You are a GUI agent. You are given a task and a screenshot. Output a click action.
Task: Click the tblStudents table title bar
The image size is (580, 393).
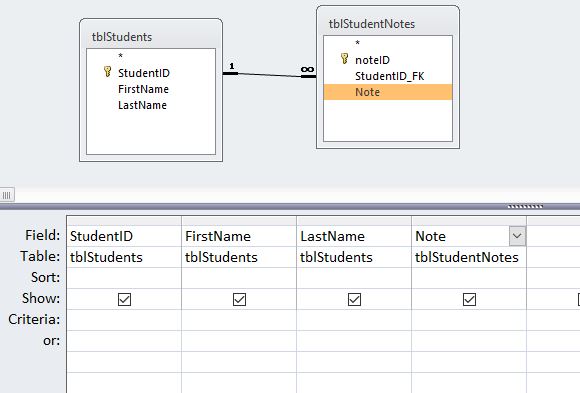point(151,37)
